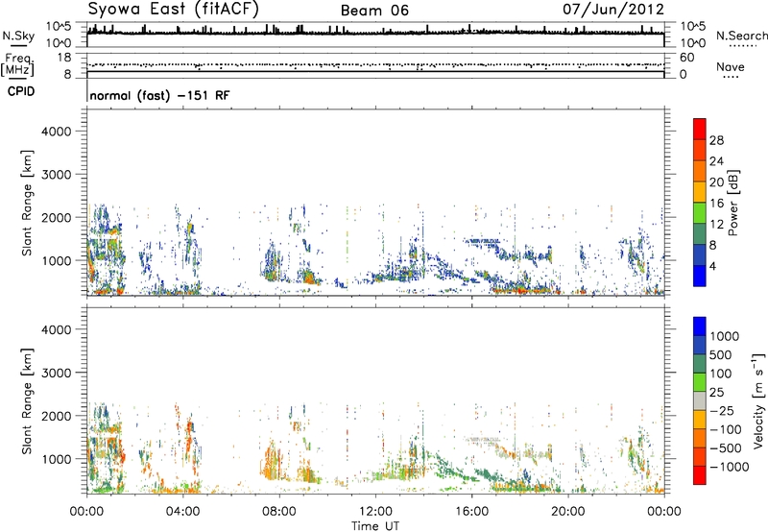Click the '24' power colorbar tick label
Viewport: 768px width, 532px height.
(716, 161)
